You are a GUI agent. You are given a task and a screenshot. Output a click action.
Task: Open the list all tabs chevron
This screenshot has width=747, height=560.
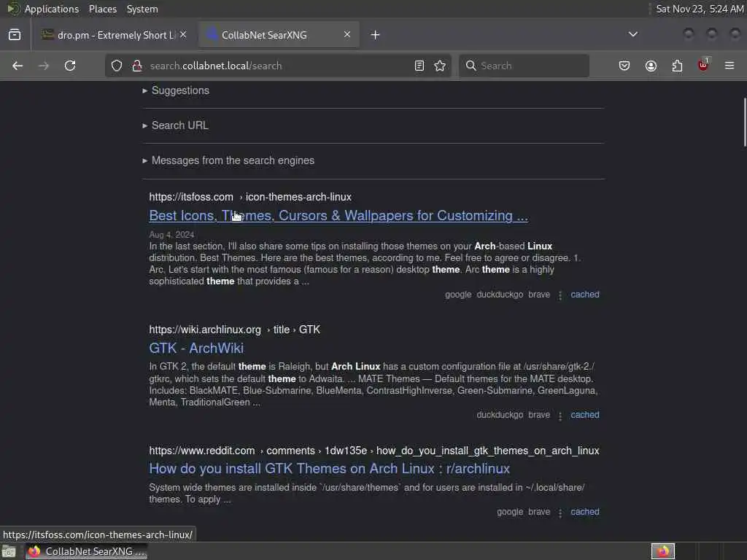pyautogui.click(x=633, y=34)
